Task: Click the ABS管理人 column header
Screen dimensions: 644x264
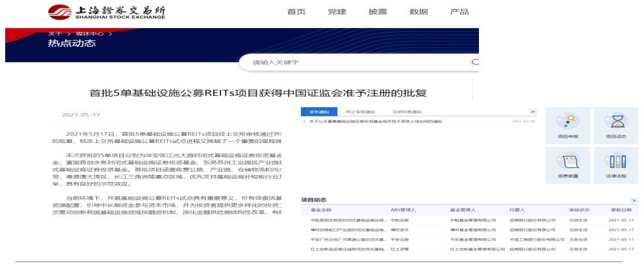Action: [403, 210]
